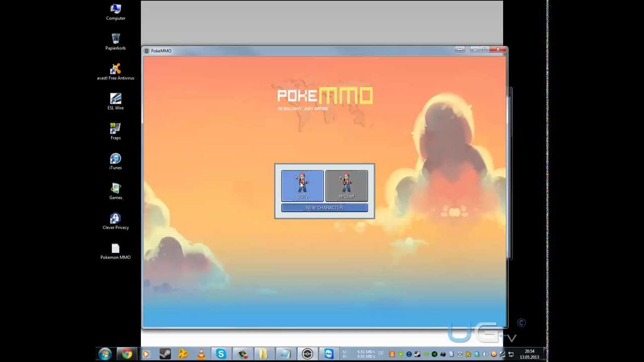Screen dimensions: 644x362
Task: Close the PokeMMO window
Action: coord(498,49)
